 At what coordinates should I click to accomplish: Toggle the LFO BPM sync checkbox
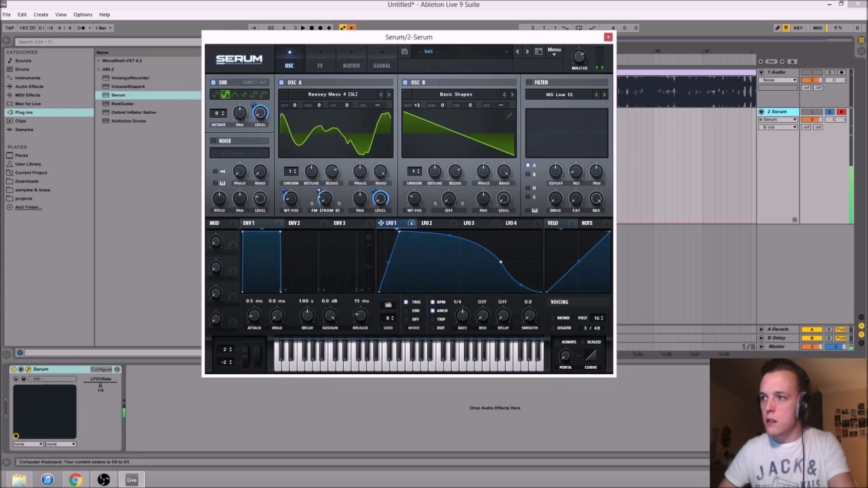click(x=433, y=302)
